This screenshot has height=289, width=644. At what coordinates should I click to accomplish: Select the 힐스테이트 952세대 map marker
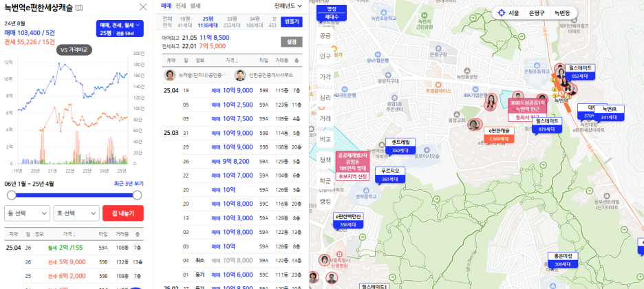[580, 72]
